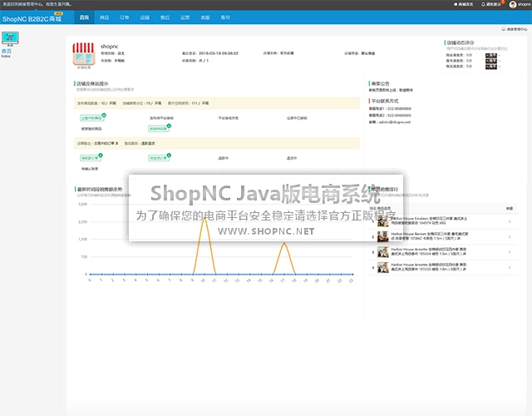Select the 账号 navigation tab
This screenshot has height=416, width=532.
tap(225, 17)
